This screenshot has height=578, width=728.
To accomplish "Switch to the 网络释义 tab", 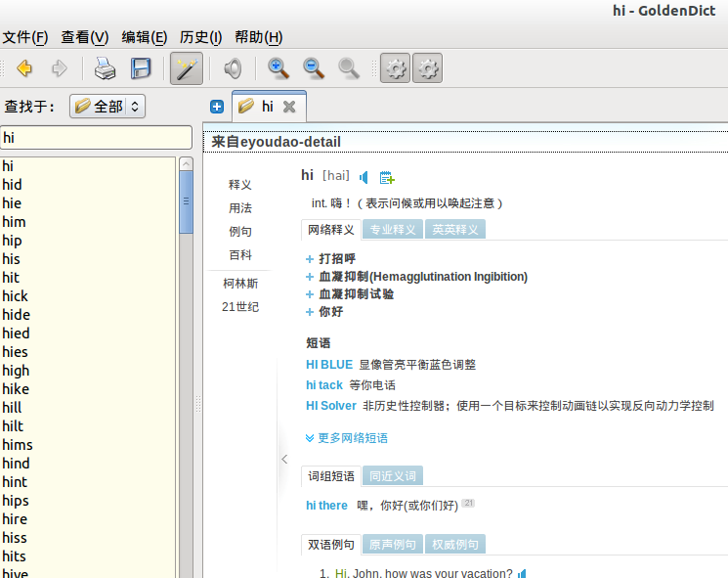I will (x=331, y=230).
